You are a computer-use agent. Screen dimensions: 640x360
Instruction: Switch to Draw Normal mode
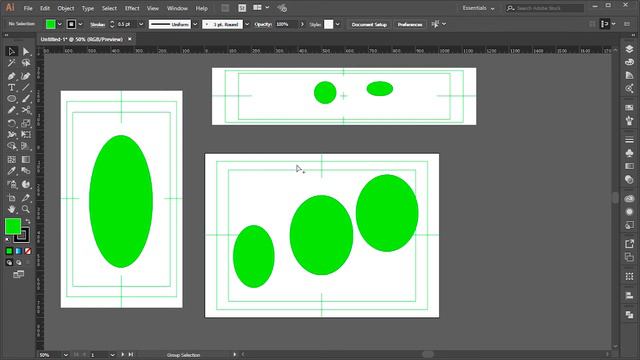coord(9,263)
